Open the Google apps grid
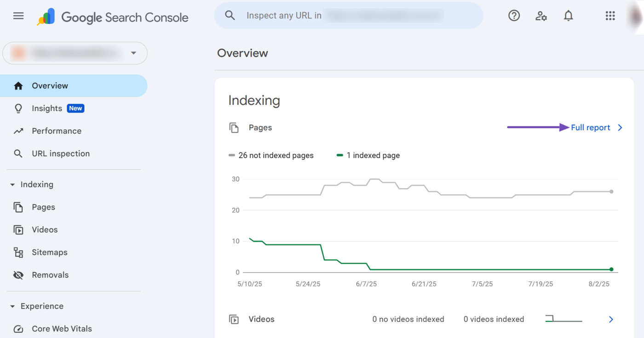 click(x=610, y=16)
